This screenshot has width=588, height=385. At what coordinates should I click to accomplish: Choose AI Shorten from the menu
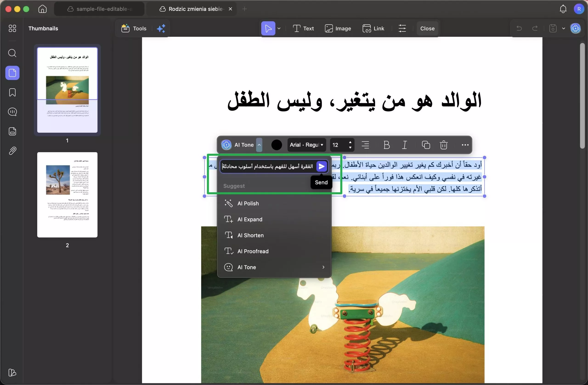point(251,235)
